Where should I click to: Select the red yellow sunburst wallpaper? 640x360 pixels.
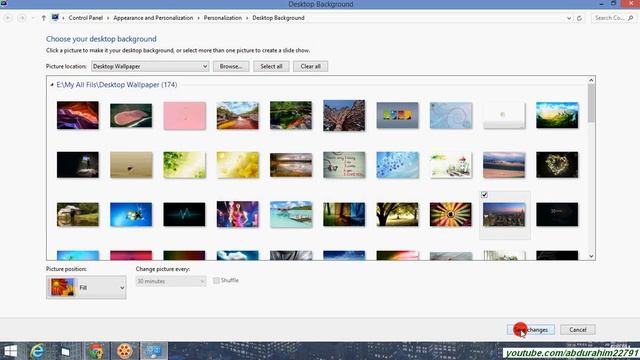click(x=451, y=214)
